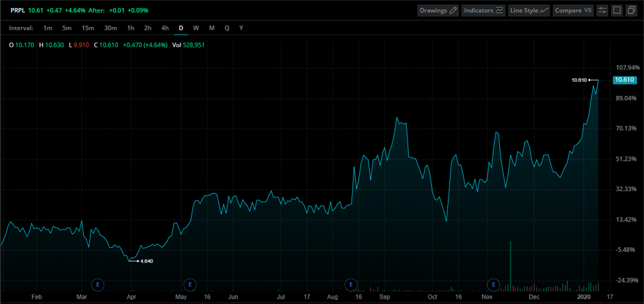Image resolution: width=644 pixels, height=304 pixels.
Task: Click the earnings marker near November
Action: pyautogui.click(x=493, y=284)
